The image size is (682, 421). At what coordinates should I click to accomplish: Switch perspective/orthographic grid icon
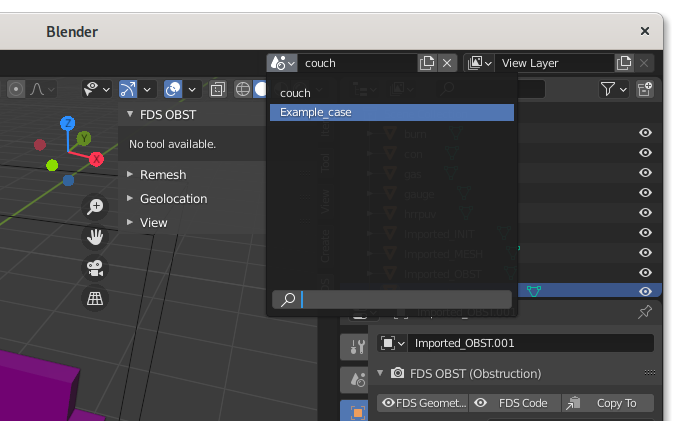coord(95,298)
